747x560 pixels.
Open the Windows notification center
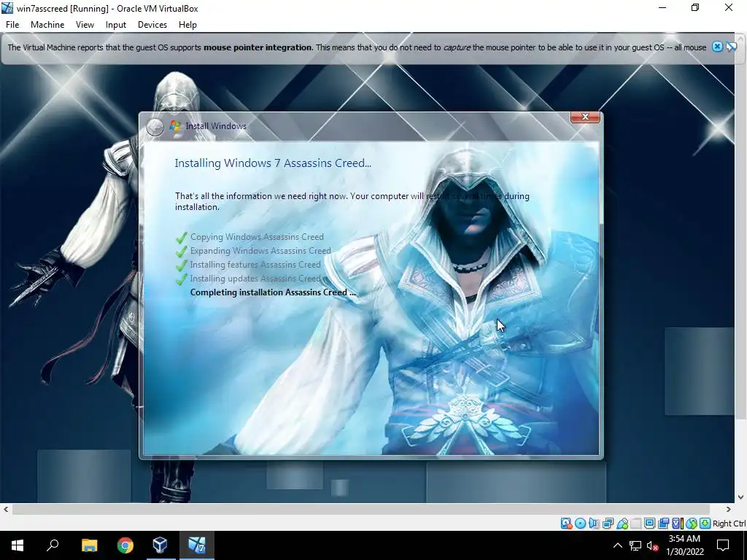pos(723,545)
